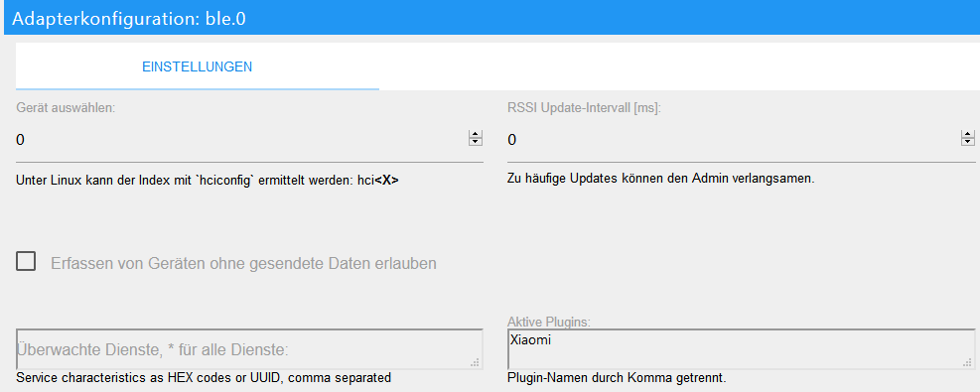The image size is (980, 392).
Task: Focus the RSSI Update-Intervall number field
Action: pos(734,140)
